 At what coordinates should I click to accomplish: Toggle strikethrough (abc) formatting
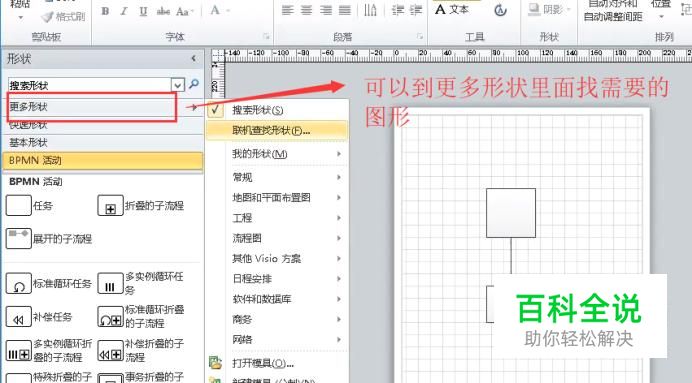coord(163,11)
